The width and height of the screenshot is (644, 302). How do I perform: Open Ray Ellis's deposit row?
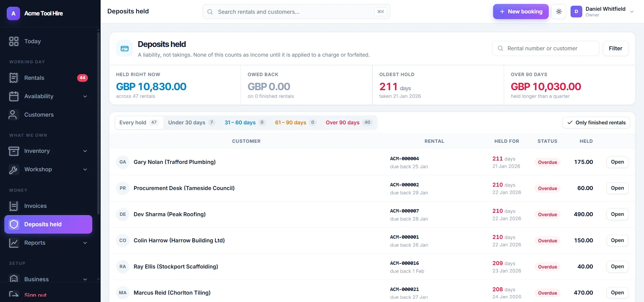pyautogui.click(x=618, y=266)
